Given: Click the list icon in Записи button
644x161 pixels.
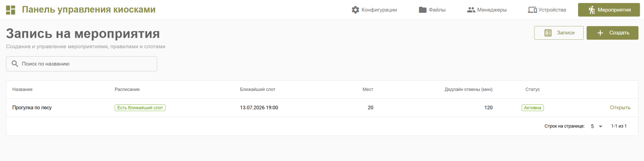Looking at the screenshot, I should [x=548, y=33].
